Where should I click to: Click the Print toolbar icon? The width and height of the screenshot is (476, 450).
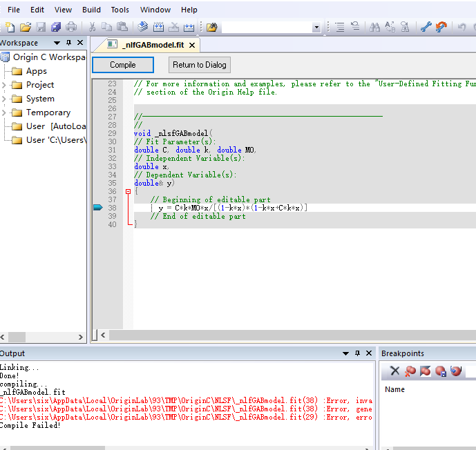point(71,27)
